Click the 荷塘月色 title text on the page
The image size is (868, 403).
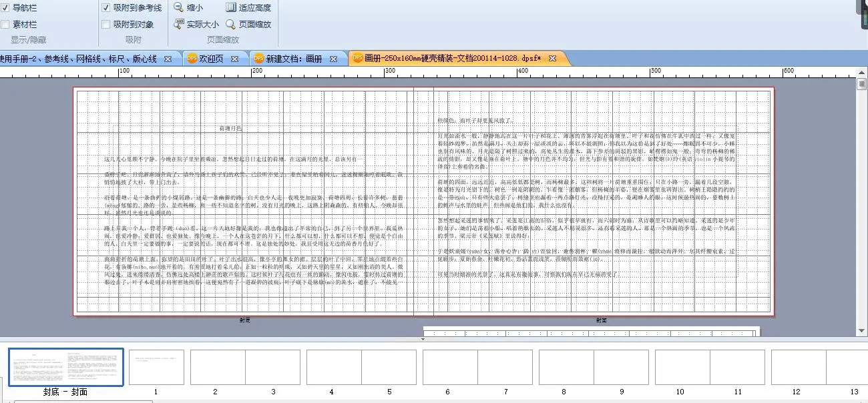(231, 128)
